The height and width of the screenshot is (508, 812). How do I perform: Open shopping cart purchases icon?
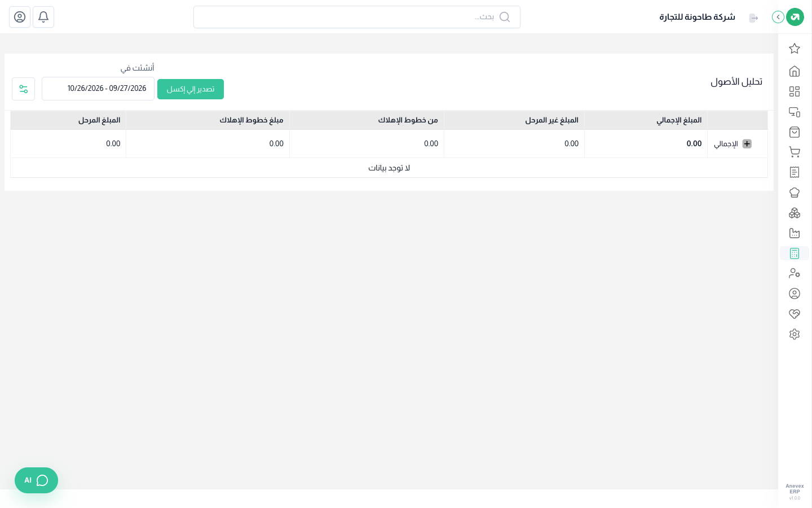795,152
